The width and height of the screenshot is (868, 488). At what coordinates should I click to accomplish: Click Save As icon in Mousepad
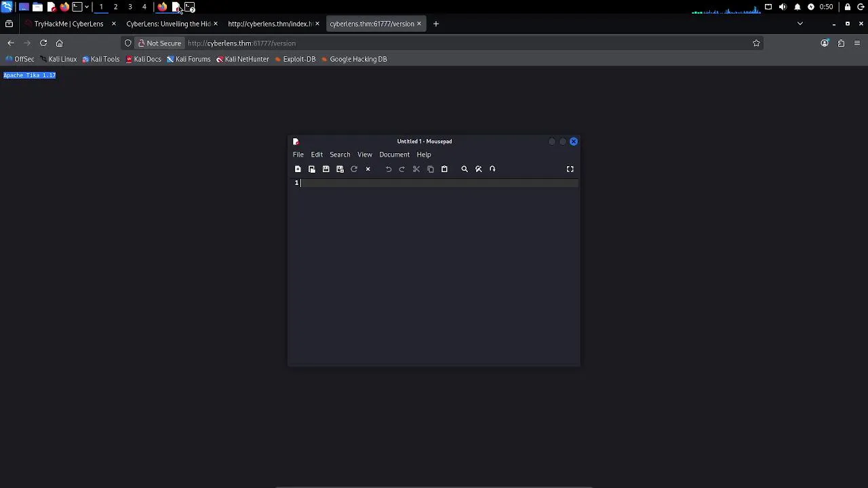[x=340, y=169]
